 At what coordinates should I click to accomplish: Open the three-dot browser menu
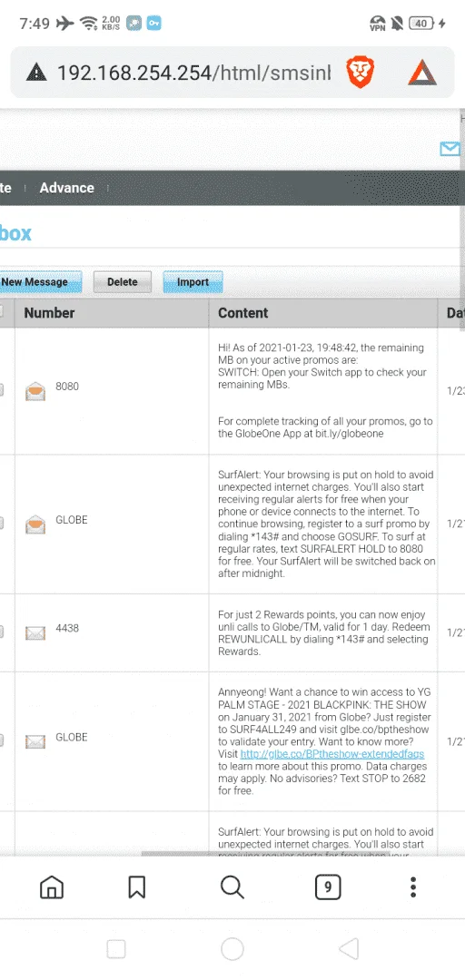pos(413,887)
